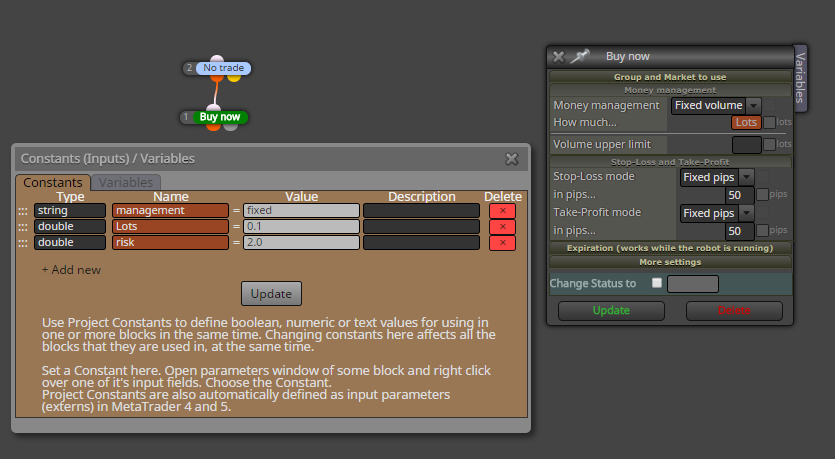Viewport: 835px width, 459px height.
Task: Click Take-Profit in pips value 50
Action: tap(740, 231)
